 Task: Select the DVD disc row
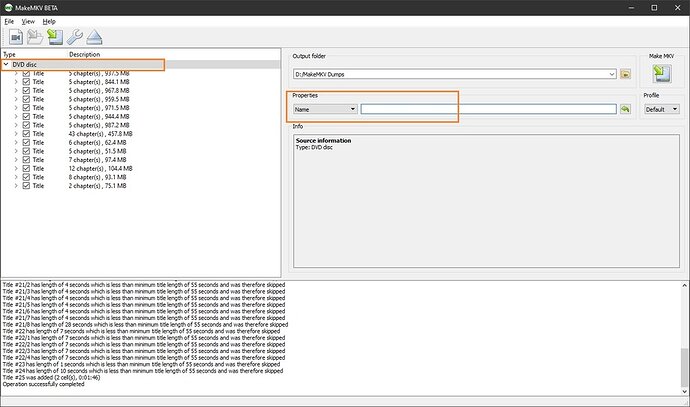140,64
